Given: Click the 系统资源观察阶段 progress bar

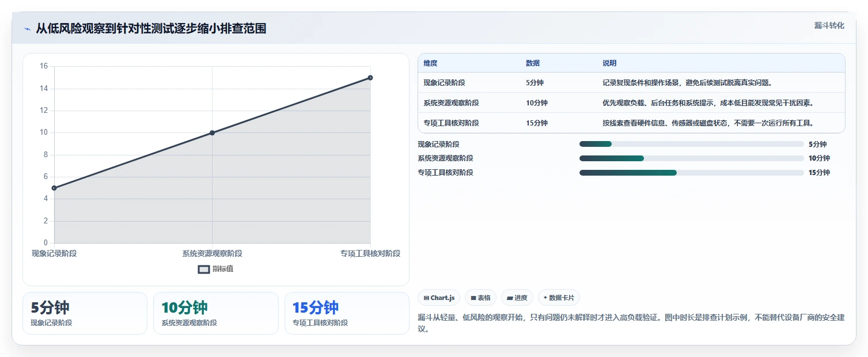Looking at the screenshot, I should coord(691,158).
